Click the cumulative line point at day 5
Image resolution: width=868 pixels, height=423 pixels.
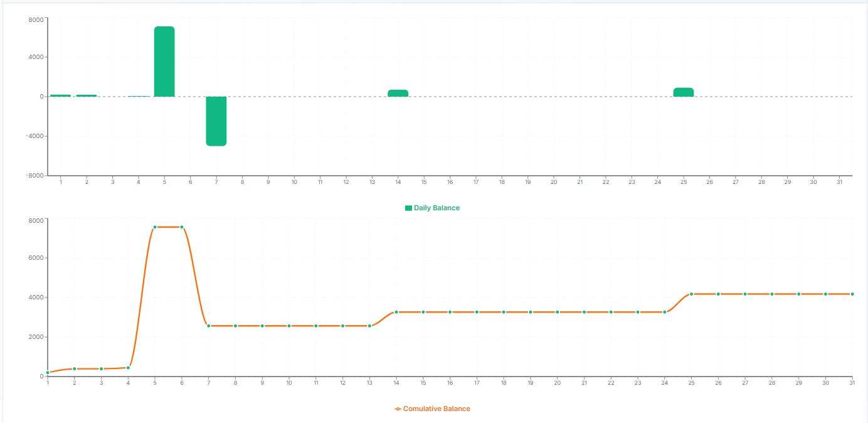pos(155,227)
